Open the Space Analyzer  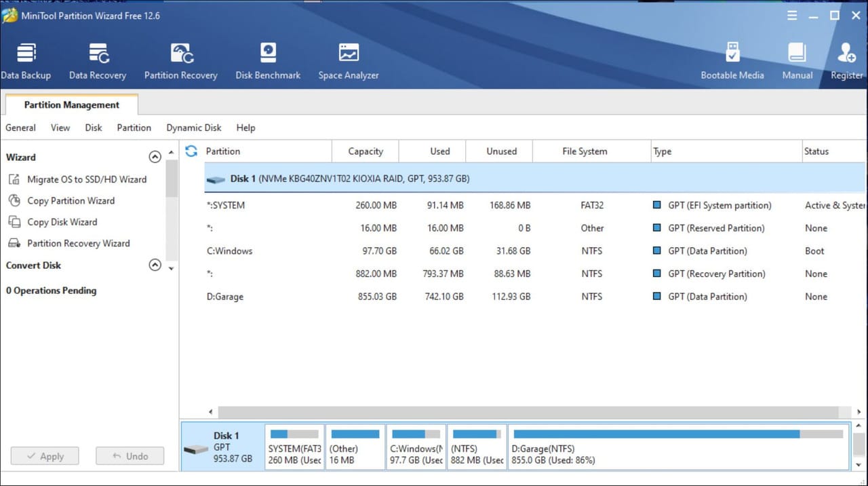(x=349, y=62)
